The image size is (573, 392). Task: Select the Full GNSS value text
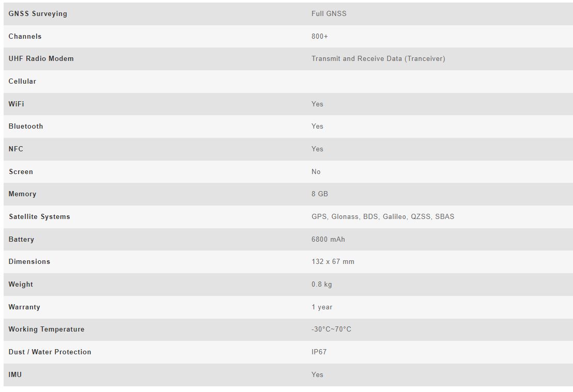[x=329, y=14]
